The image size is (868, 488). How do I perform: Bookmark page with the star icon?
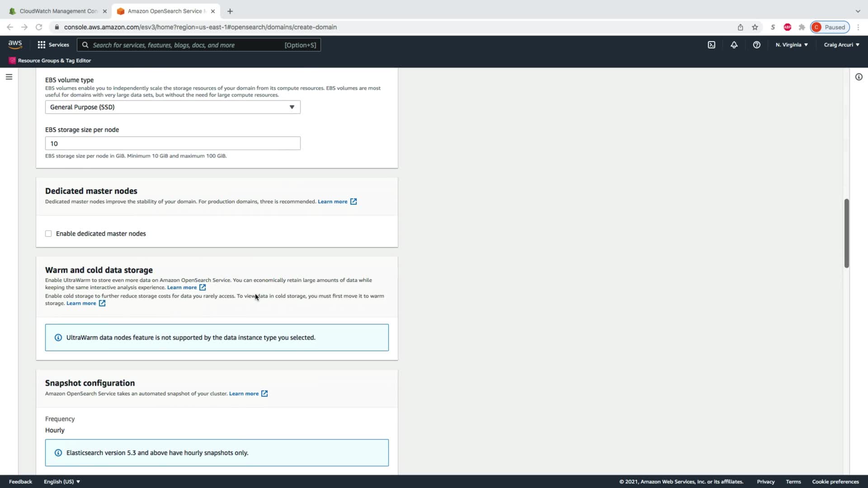tap(755, 27)
